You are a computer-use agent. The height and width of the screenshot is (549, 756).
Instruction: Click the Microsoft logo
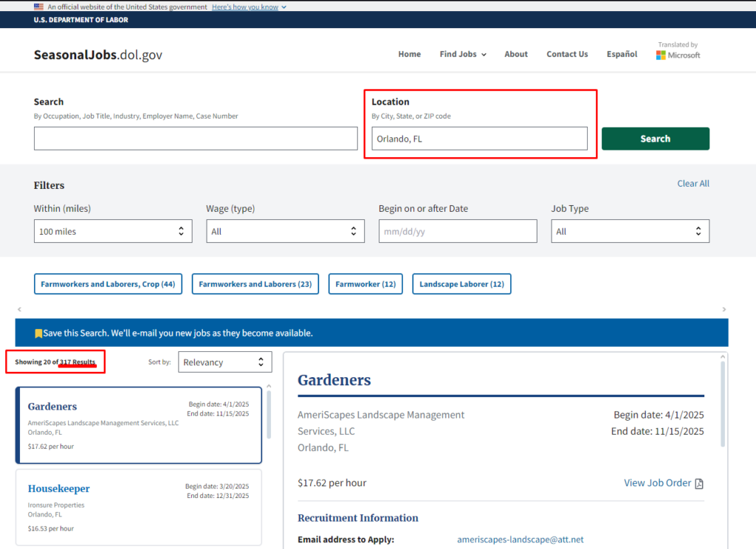coord(678,55)
